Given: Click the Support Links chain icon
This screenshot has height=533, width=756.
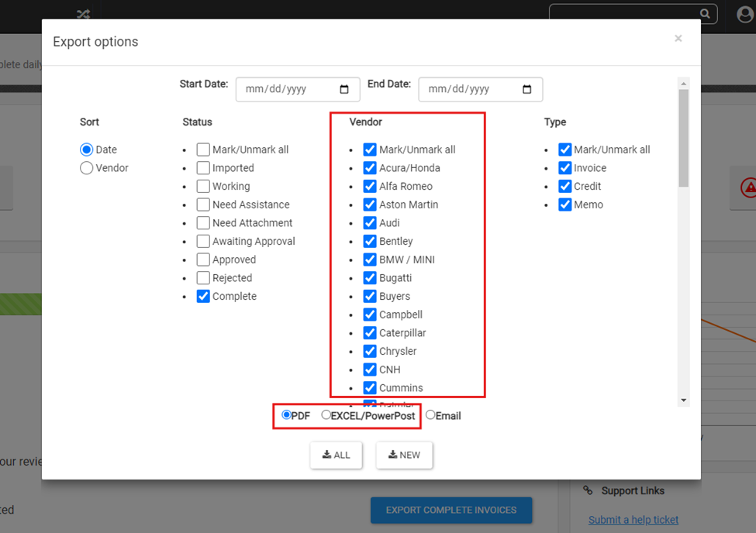Looking at the screenshot, I should (x=587, y=490).
